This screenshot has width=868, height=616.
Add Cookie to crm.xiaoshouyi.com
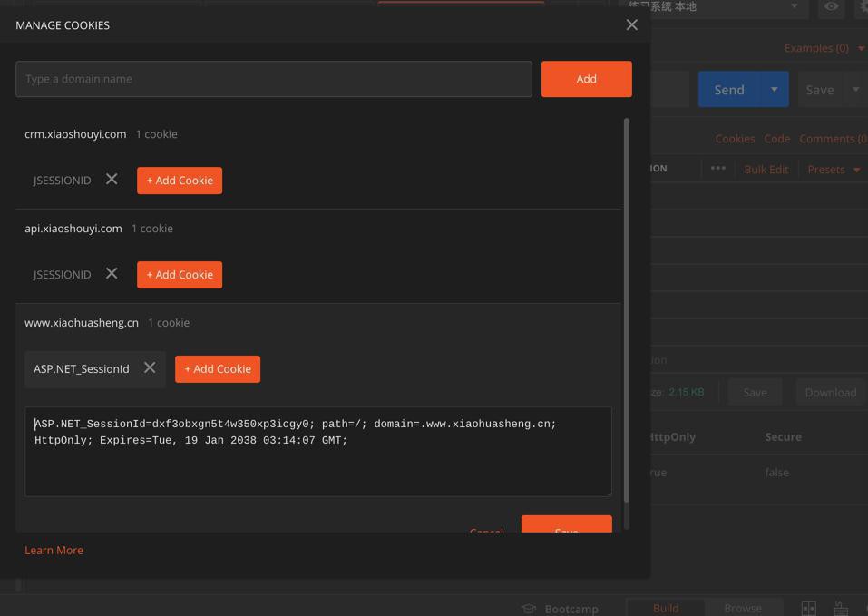point(180,181)
